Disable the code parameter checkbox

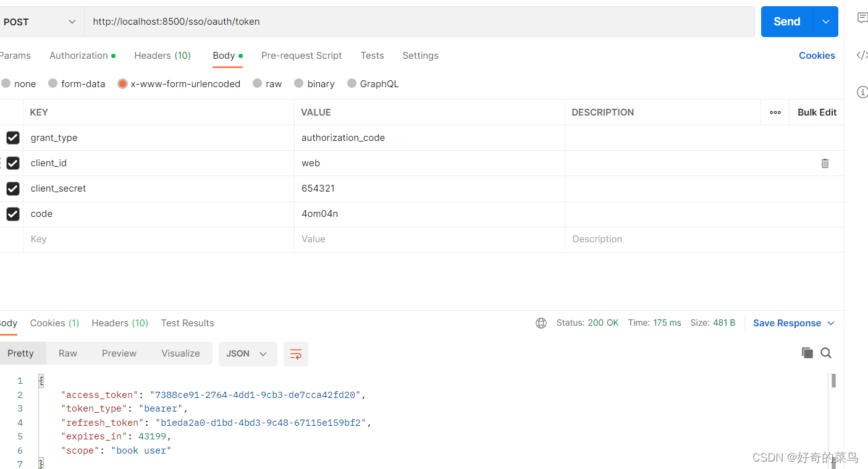coord(13,214)
